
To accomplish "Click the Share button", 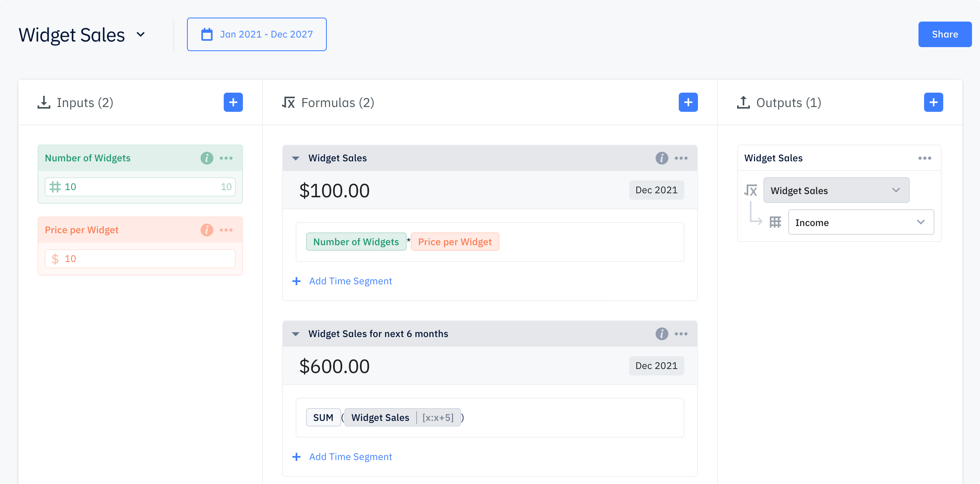I will pyautogui.click(x=945, y=34).
